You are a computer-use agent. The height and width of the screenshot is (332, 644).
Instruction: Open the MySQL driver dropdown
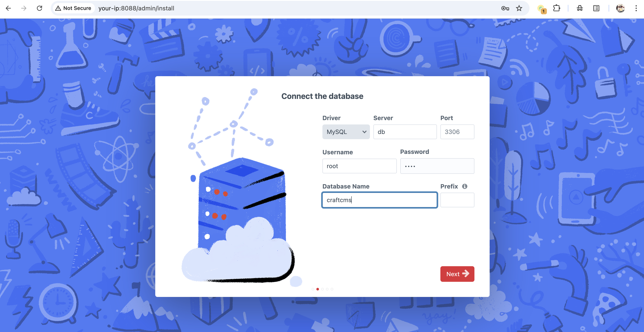click(346, 132)
